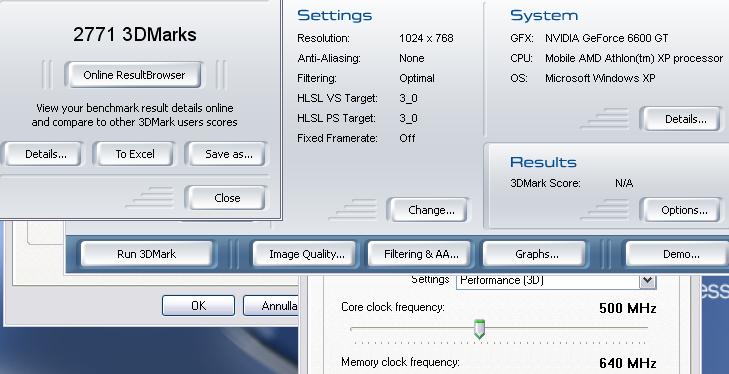Click the 500 MHz core clock value
This screenshot has width=729, height=374.
(x=628, y=308)
